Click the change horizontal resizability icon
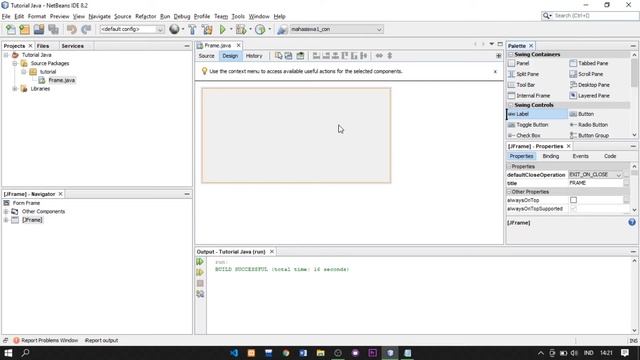 pos(379,56)
